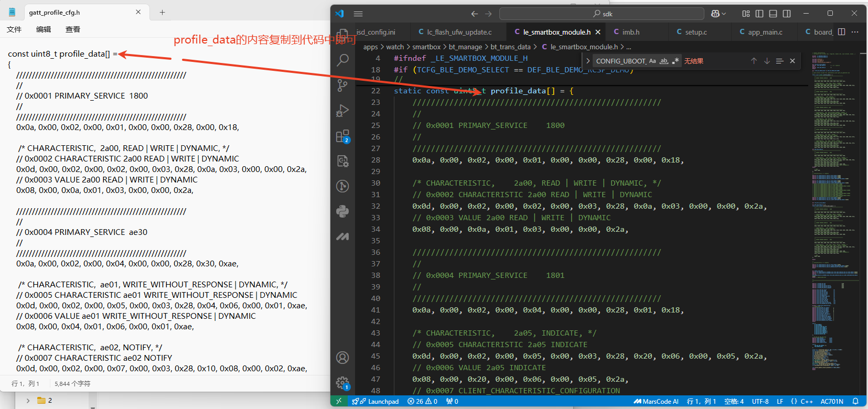Click MarsCode AI in status bar
This screenshot has width=868, height=409.
click(x=656, y=401)
